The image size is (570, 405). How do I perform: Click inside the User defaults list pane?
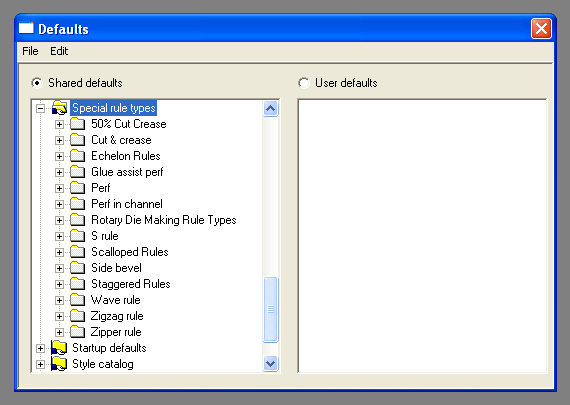pyautogui.click(x=422, y=236)
